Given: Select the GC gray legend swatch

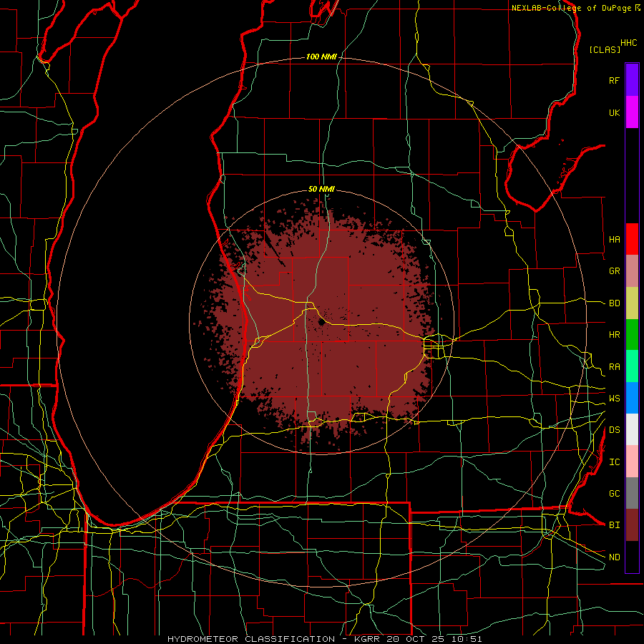Looking at the screenshot, I should pyautogui.click(x=632, y=493).
